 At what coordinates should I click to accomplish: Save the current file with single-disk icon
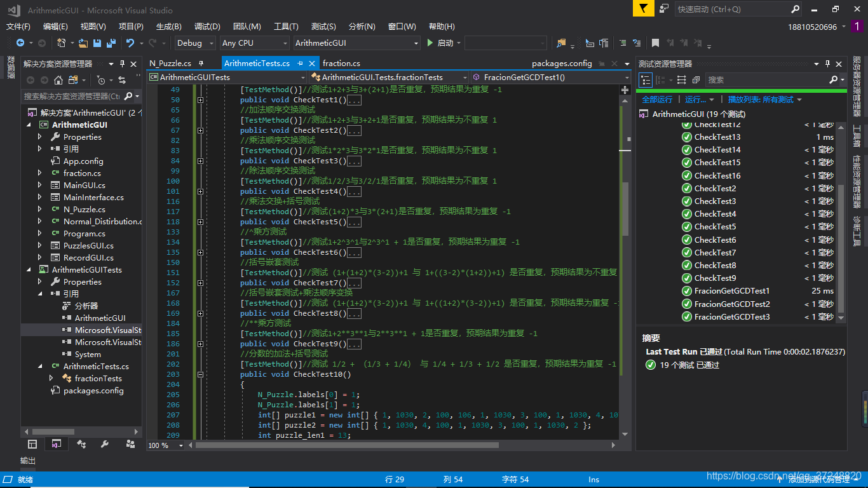[x=97, y=43]
